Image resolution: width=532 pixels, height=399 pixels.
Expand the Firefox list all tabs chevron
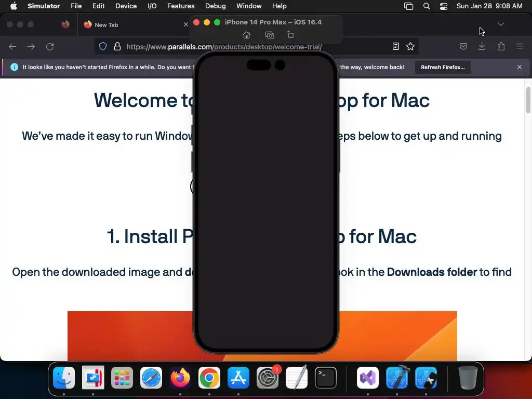(x=501, y=24)
